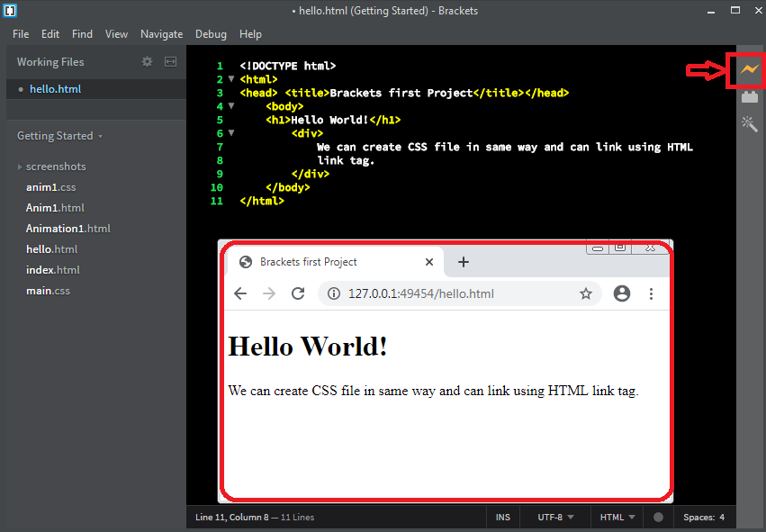Select the Brackets first Project browser tab
The width and height of the screenshot is (766, 532).
pos(335,262)
